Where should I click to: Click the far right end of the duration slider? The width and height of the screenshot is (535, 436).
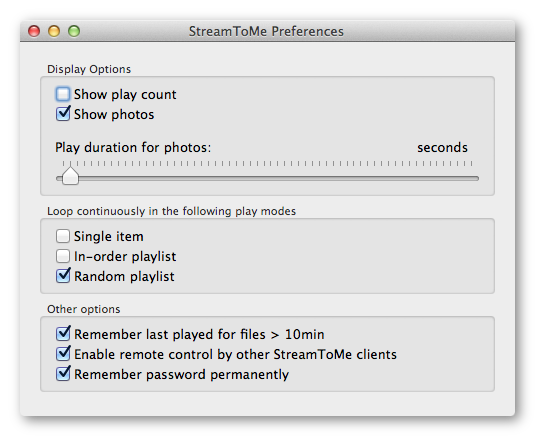pyautogui.click(x=476, y=178)
